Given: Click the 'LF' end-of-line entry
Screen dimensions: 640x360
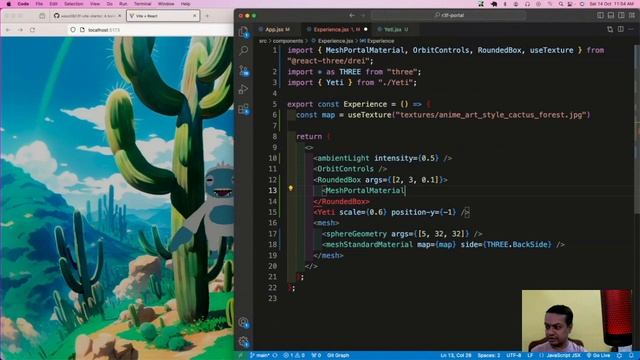Looking at the screenshot, I should pos(530,356).
